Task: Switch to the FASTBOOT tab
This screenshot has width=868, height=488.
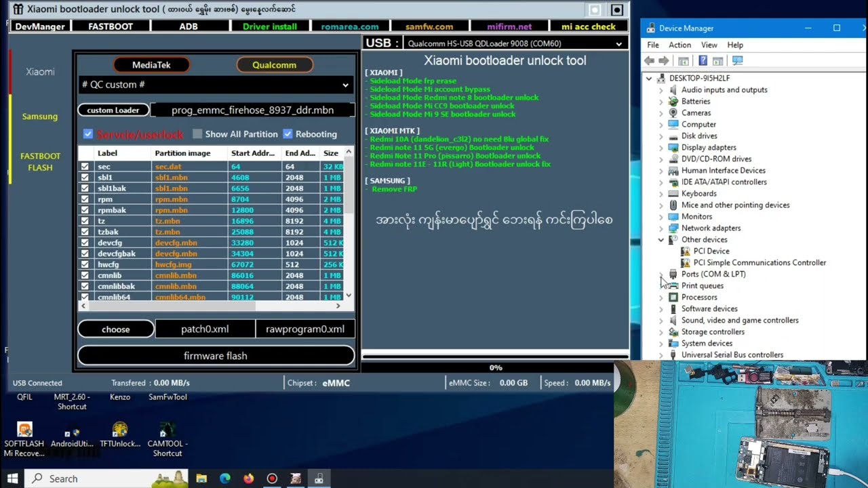Action: [111, 26]
